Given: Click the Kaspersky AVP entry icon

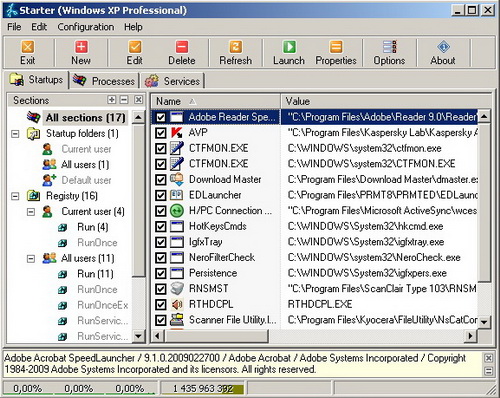Looking at the screenshot, I should coord(177,133).
